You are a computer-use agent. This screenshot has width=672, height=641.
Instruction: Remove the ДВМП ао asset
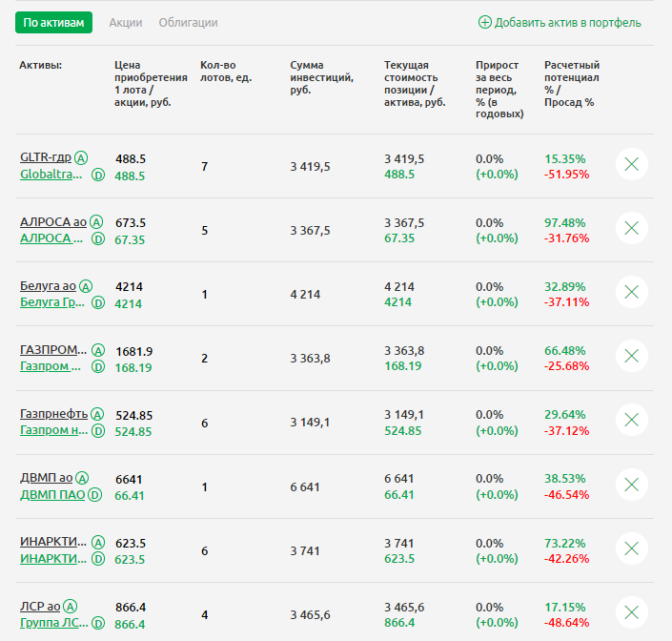631,485
